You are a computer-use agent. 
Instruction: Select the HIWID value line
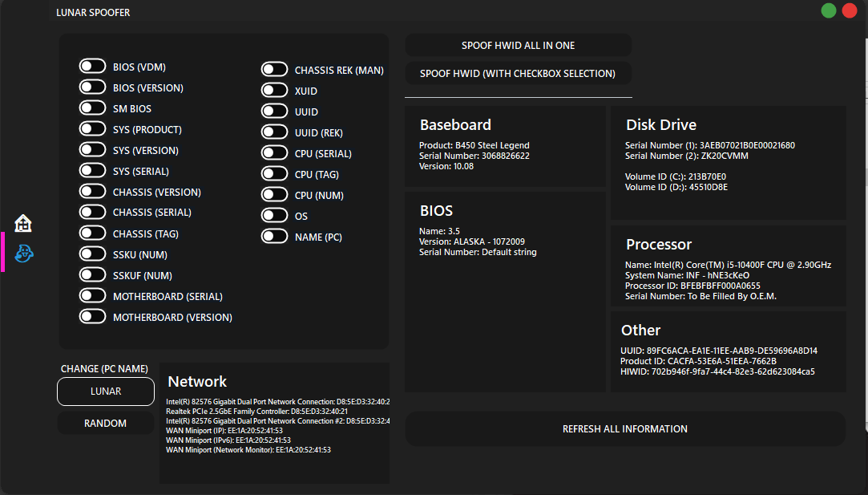pos(717,372)
